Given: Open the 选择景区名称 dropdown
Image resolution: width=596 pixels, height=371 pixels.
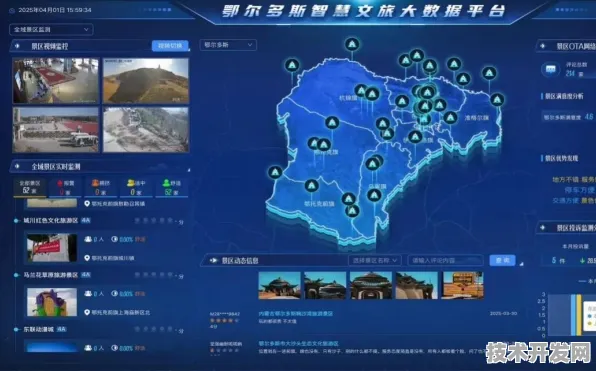Looking at the screenshot, I should coord(374,260).
